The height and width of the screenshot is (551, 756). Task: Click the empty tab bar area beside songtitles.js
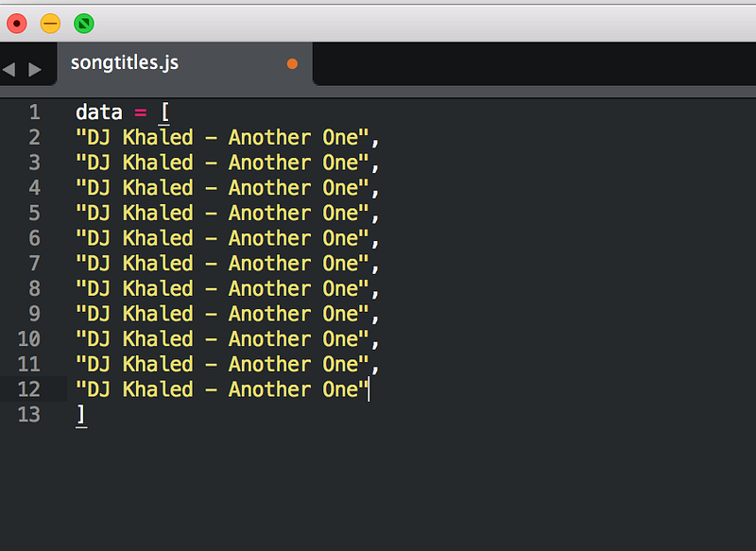534,63
